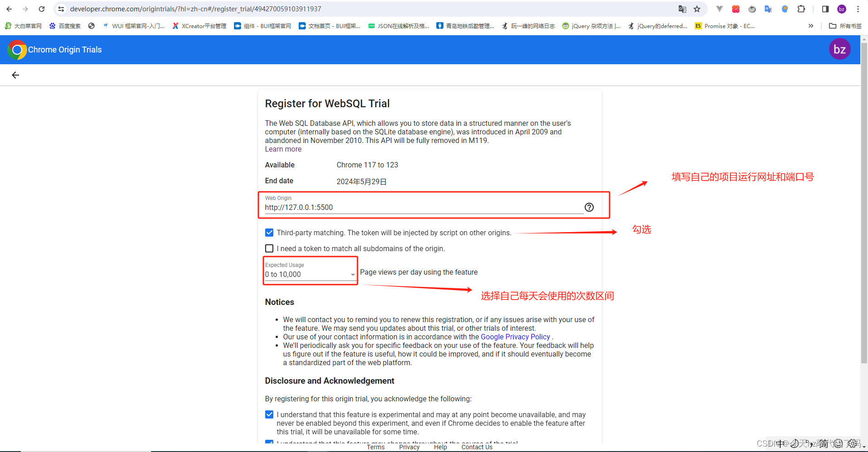Open the Vue devtools extension icon
This screenshot has width=868, height=452.
720,9
